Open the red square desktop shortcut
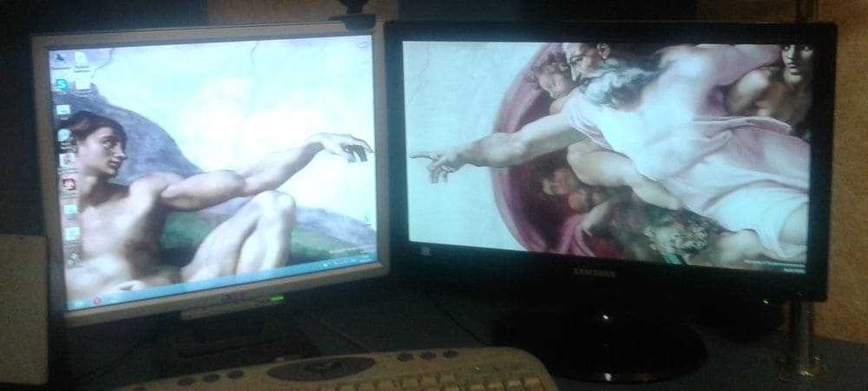This screenshot has height=391, width=868. [68, 184]
